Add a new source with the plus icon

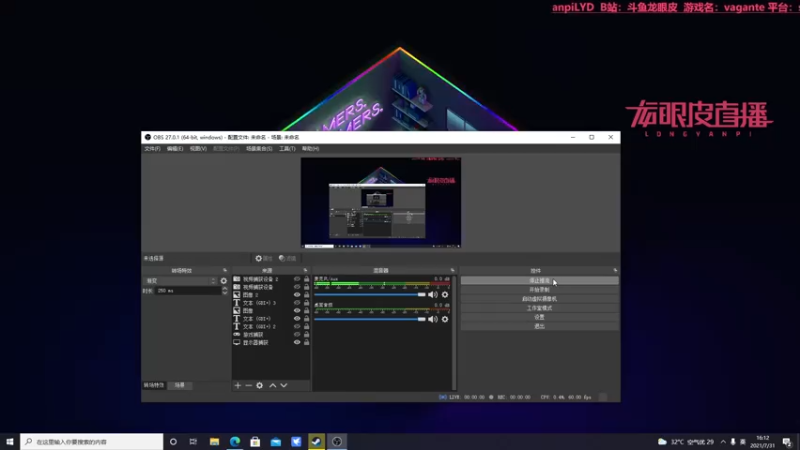238,385
